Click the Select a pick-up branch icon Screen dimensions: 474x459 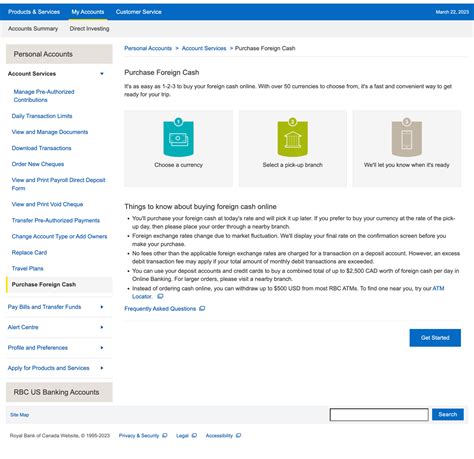[292, 137]
